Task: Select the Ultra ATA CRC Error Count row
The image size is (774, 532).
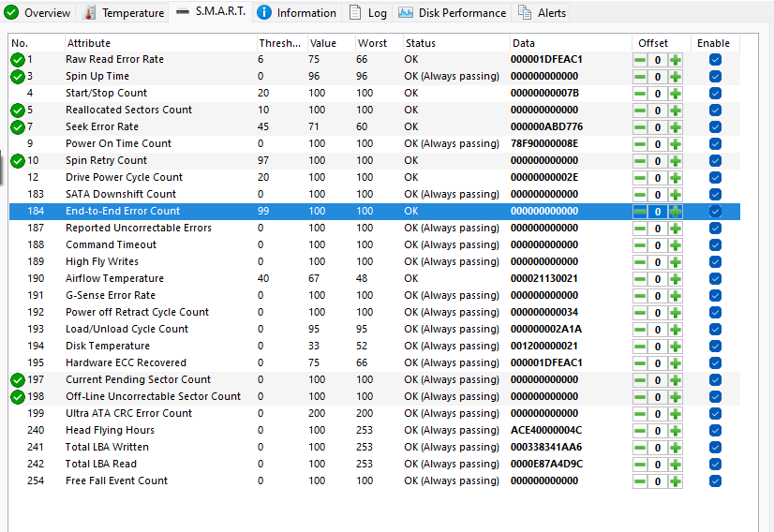Action: click(x=128, y=414)
